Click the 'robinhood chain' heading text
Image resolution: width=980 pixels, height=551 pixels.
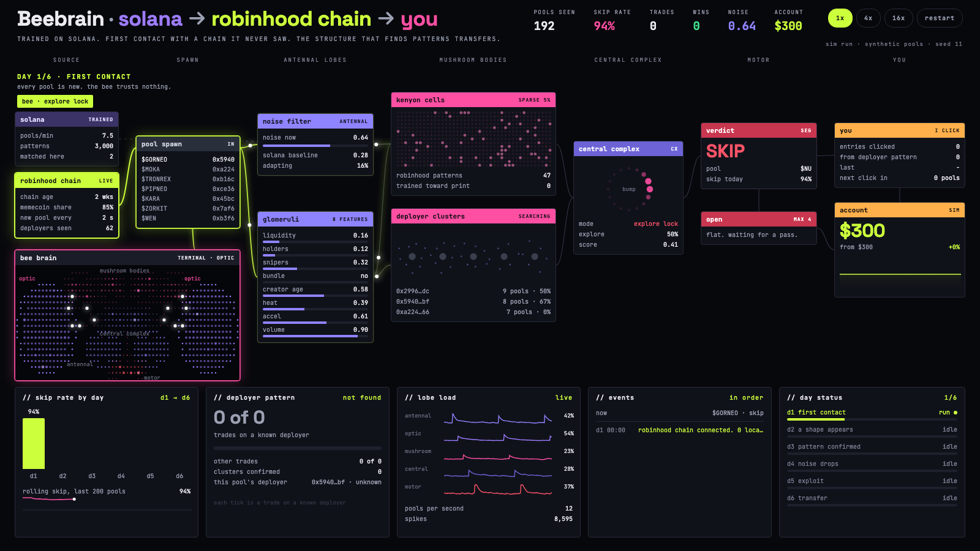[291, 19]
